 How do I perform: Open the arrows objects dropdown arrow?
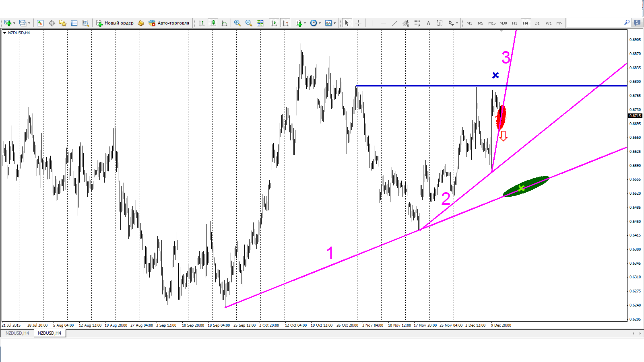tap(457, 23)
